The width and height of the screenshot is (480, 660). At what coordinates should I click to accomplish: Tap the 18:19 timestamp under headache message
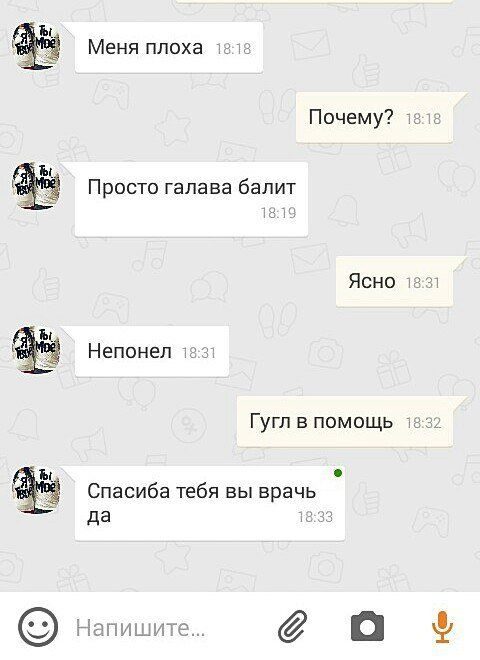[278, 213]
